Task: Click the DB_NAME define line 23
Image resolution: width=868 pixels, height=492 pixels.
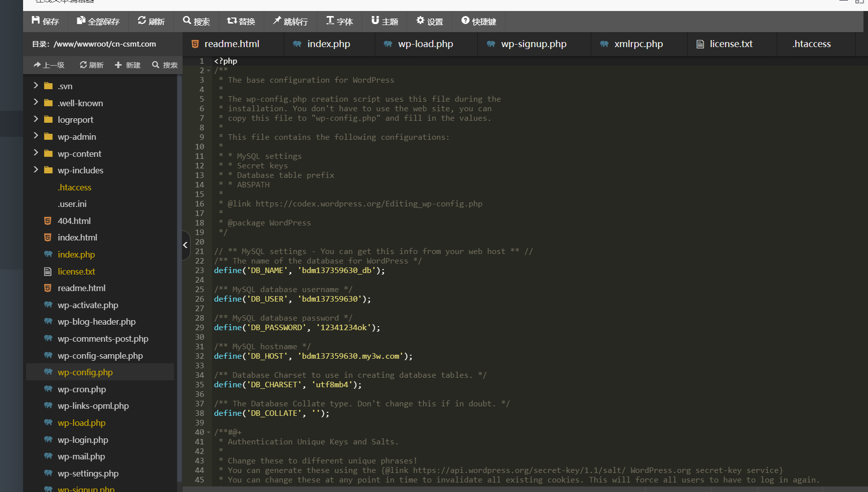Action: 299,271
